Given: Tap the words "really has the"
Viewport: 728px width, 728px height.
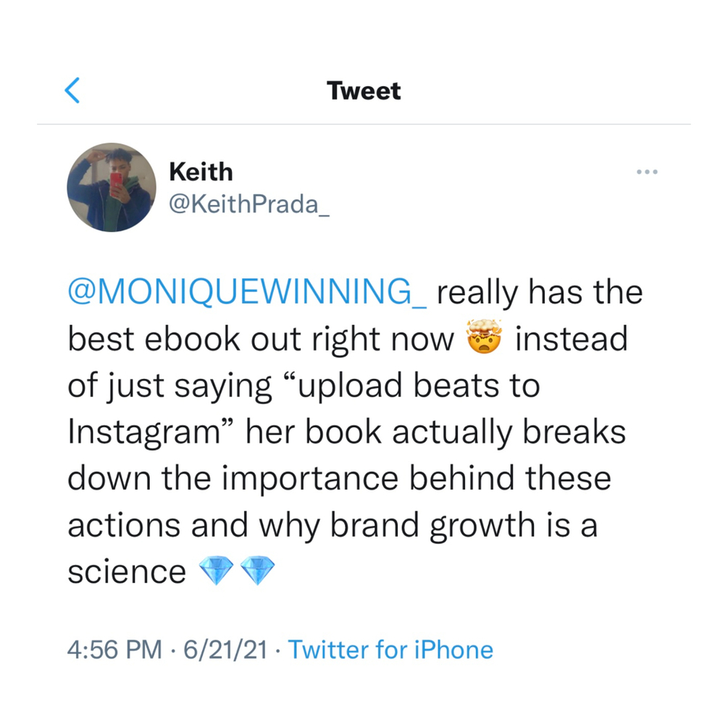Looking at the screenshot, I should pyautogui.click(x=540, y=293).
